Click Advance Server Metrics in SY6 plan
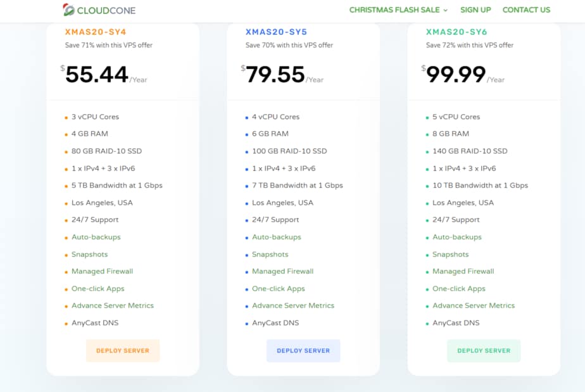The width and height of the screenshot is (585, 392). (474, 305)
